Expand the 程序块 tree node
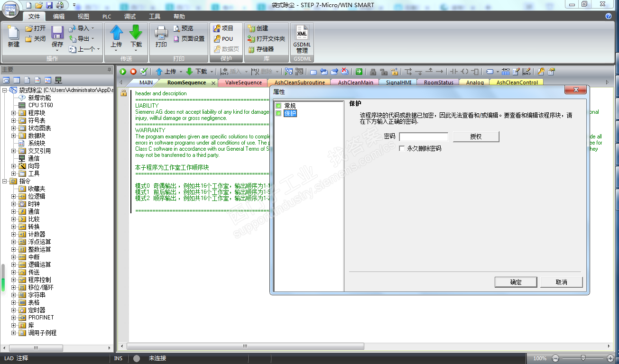Viewport: 619px width, 364px height. (x=14, y=113)
